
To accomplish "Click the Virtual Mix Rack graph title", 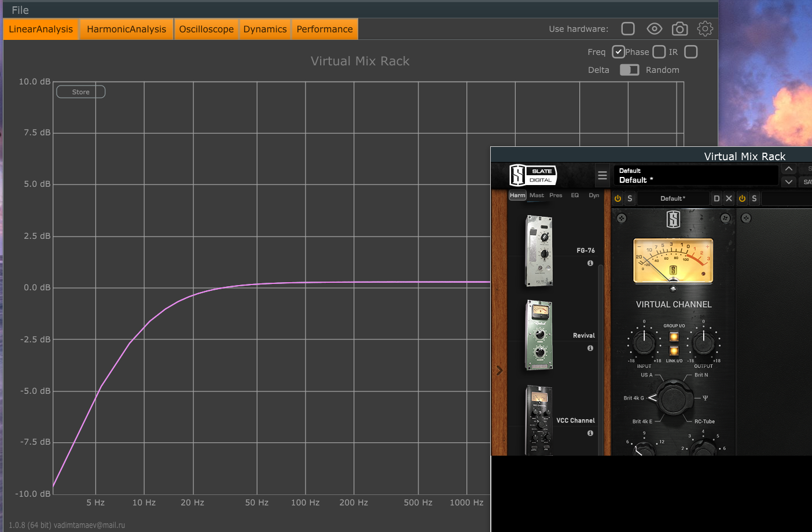I will pos(360,61).
